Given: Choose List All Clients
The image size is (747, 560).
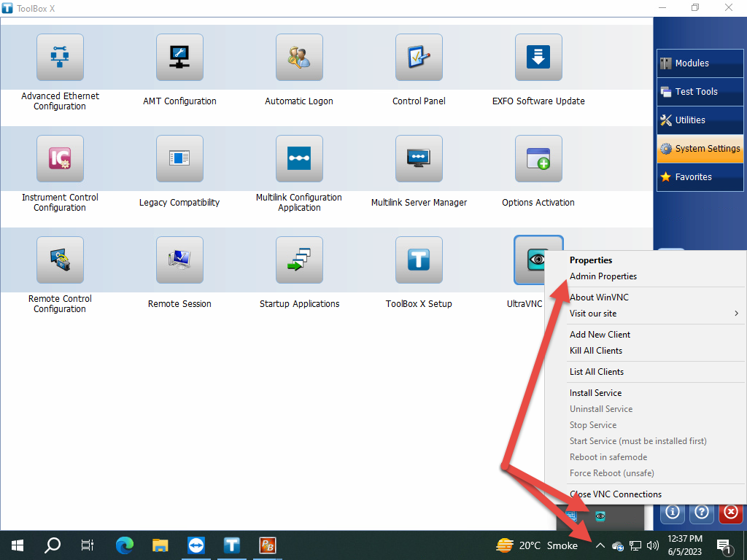Looking at the screenshot, I should tap(646, 372).
